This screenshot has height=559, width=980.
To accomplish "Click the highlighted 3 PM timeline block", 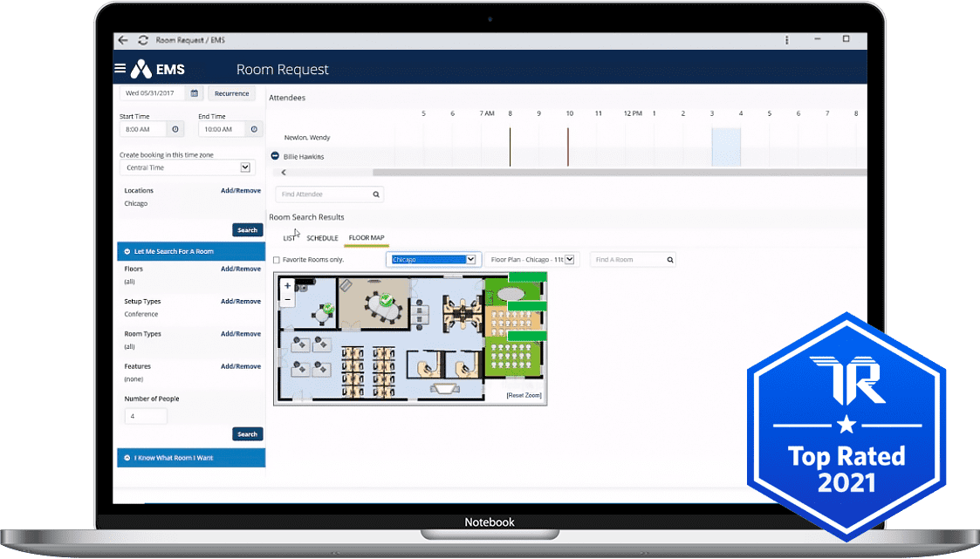I will tap(726, 147).
